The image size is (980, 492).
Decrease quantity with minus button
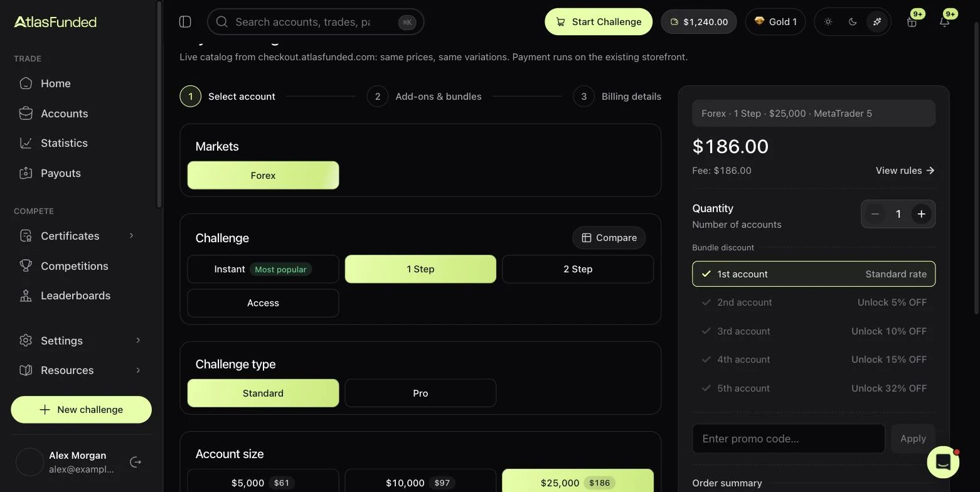click(875, 214)
